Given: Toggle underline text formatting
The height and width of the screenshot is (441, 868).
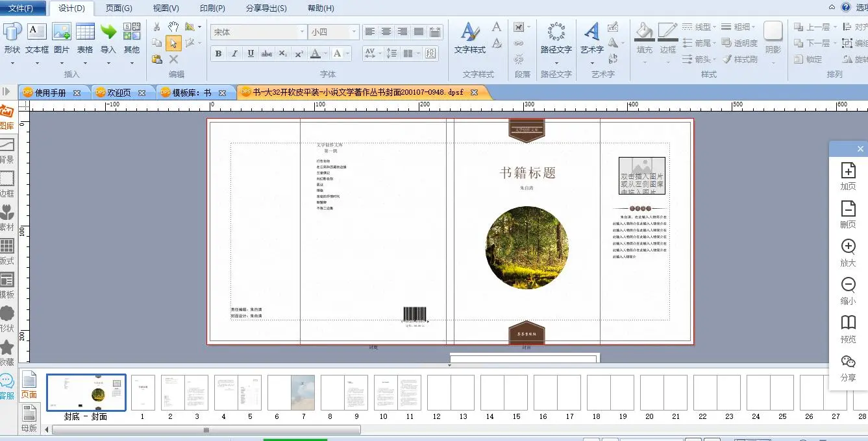Looking at the screenshot, I should (251, 54).
